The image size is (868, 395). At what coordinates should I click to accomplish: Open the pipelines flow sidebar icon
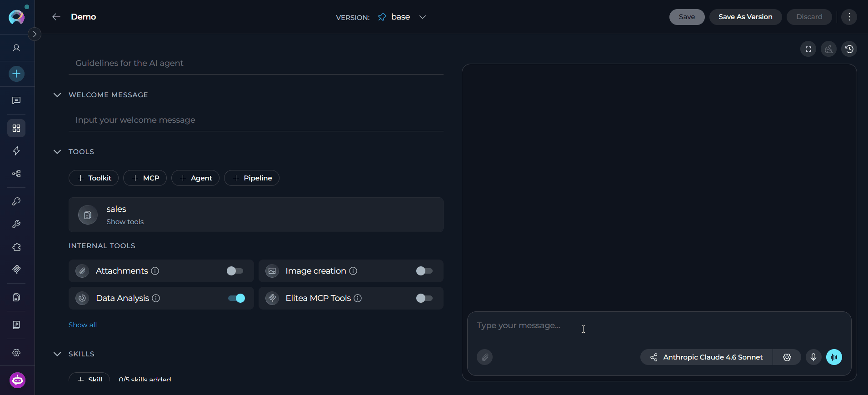pos(16,174)
